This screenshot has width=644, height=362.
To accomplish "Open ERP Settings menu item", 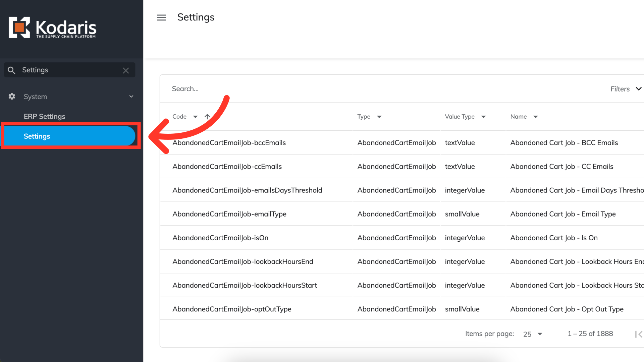I will [x=44, y=116].
